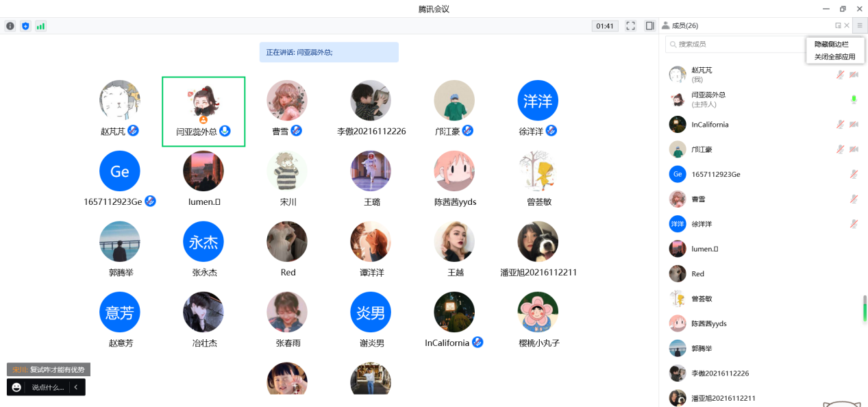Screen dimensions: 868x407
Task: Click the member list scrollbar
Action: tap(865, 308)
